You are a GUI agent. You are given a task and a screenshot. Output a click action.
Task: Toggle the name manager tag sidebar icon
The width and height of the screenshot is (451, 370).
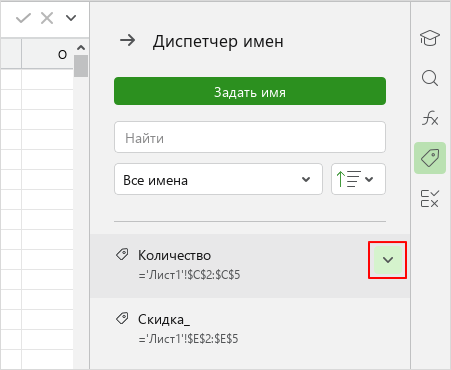pyautogui.click(x=430, y=158)
